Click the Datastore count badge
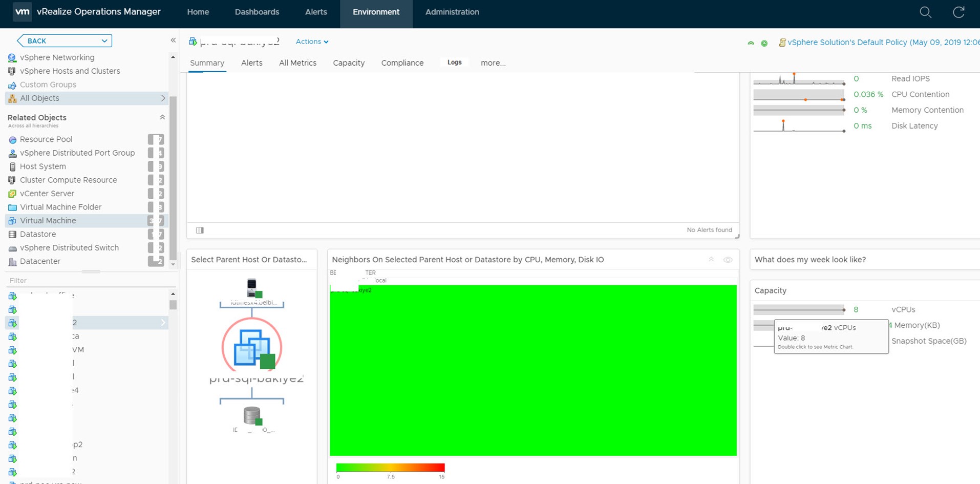980x484 pixels. [156, 234]
